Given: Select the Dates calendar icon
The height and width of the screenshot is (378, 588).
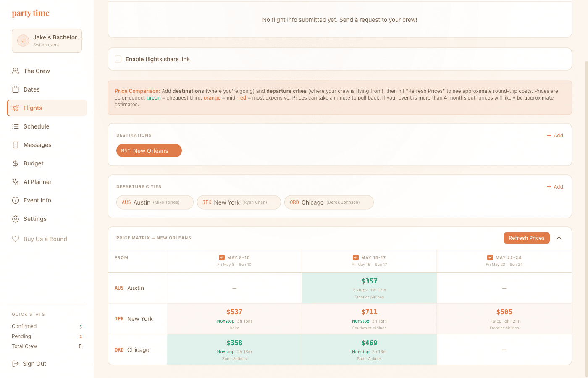Looking at the screenshot, I should tap(16, 89).
